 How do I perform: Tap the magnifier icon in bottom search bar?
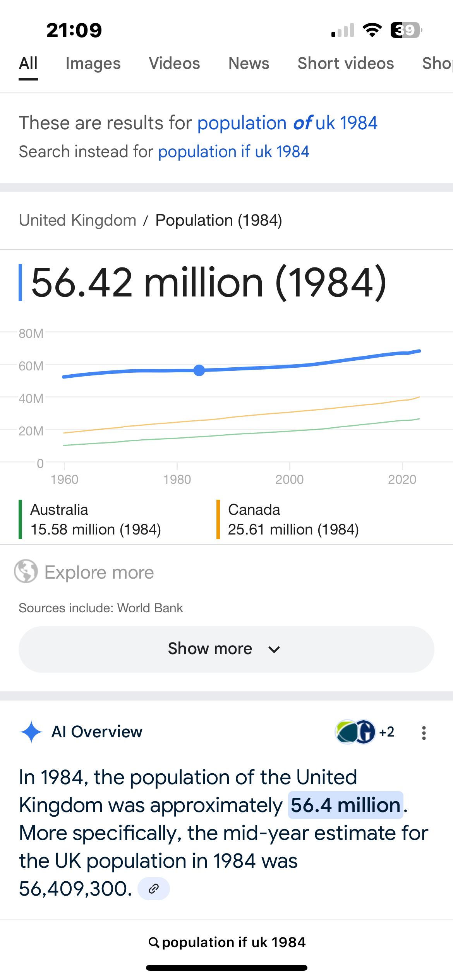point(154,942)
